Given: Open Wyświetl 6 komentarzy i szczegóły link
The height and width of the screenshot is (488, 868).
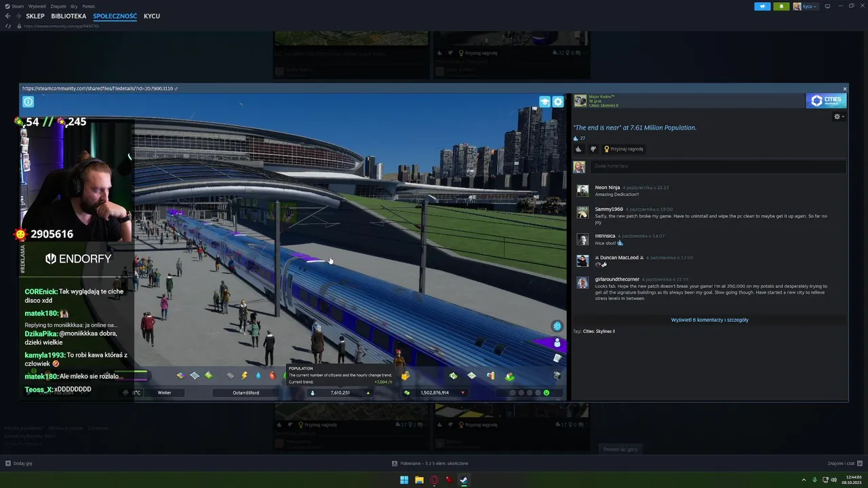Looking at the screenshot, I should [709, 320].
